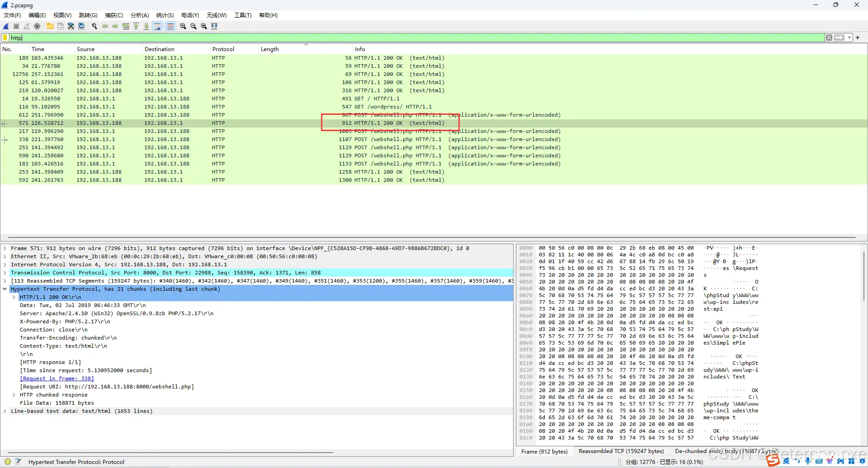Sort packets by the Length column

[x=306, y=49]
